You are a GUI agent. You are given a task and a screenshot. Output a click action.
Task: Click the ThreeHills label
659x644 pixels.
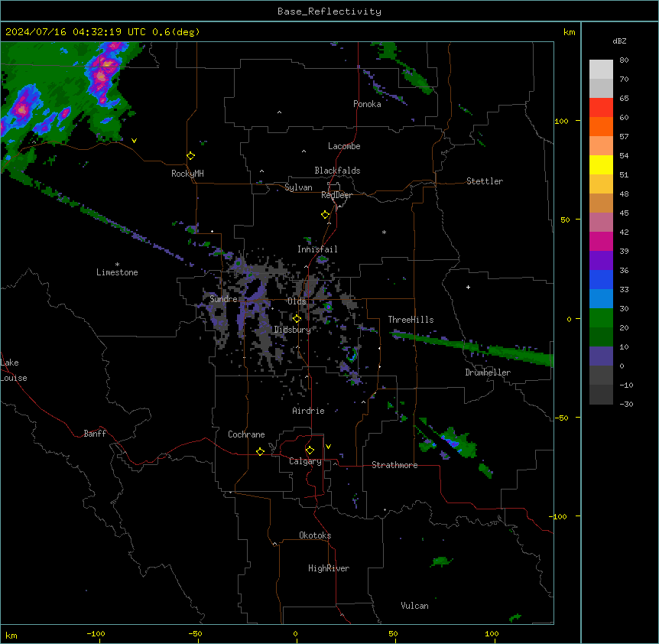tap(411, 320)
